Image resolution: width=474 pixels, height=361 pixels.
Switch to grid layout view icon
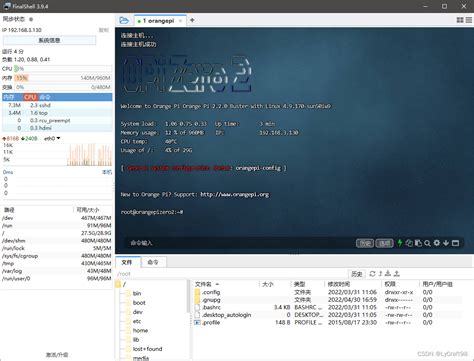coord(460,20)
